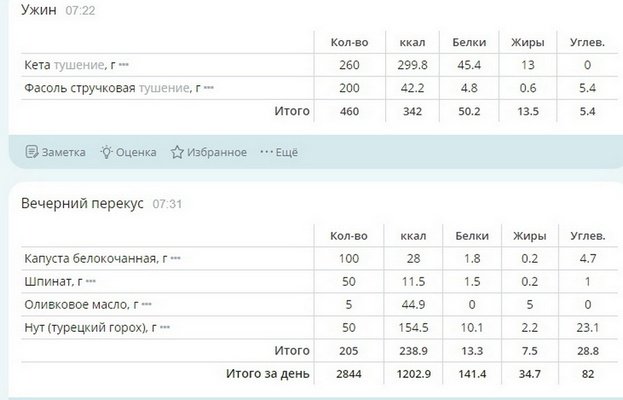Viewport: 623px width, 400px height.
Task: Open three-dot menu beside Оливковое масло
Action: tap(147, 304)
